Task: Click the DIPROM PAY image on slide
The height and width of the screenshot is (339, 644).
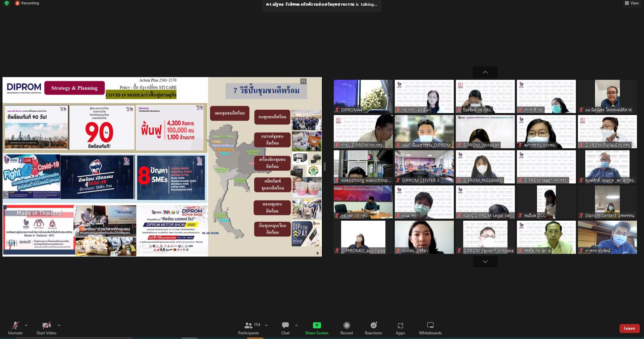Action: (306, 234)
